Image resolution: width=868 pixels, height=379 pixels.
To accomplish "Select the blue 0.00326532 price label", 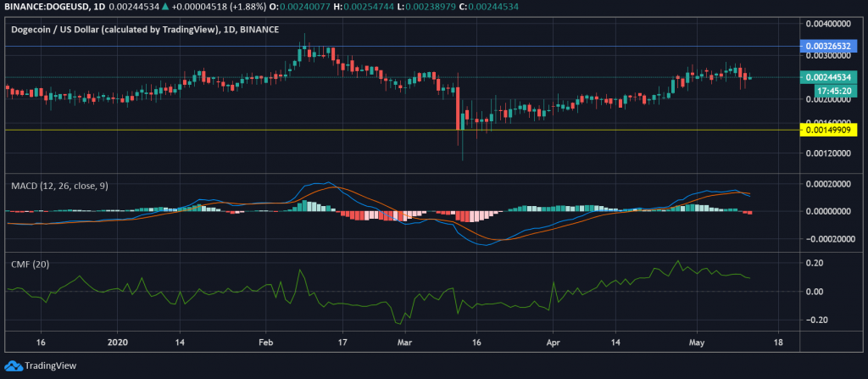I will pos(829,47).
